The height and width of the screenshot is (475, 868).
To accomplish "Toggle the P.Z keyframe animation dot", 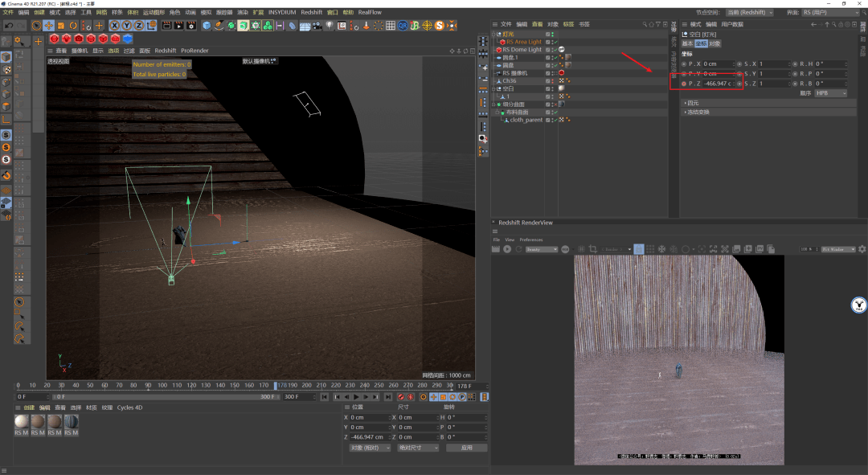I will (684, 84).
